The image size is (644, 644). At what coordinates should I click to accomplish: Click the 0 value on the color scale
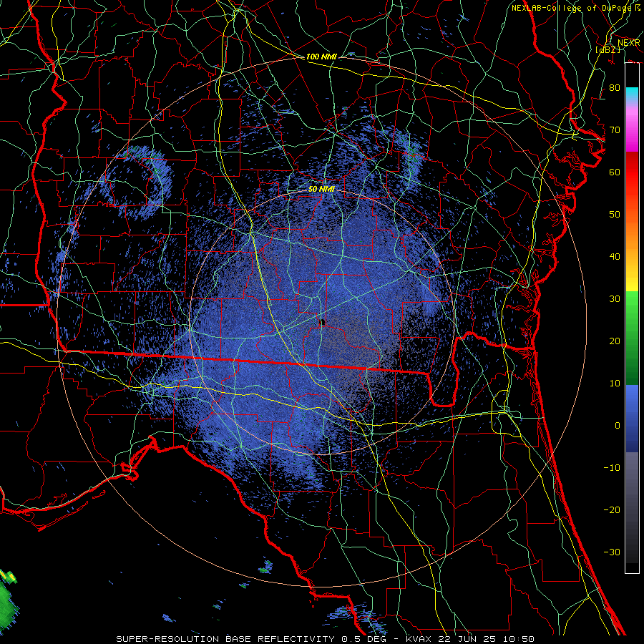pos(618,426)
